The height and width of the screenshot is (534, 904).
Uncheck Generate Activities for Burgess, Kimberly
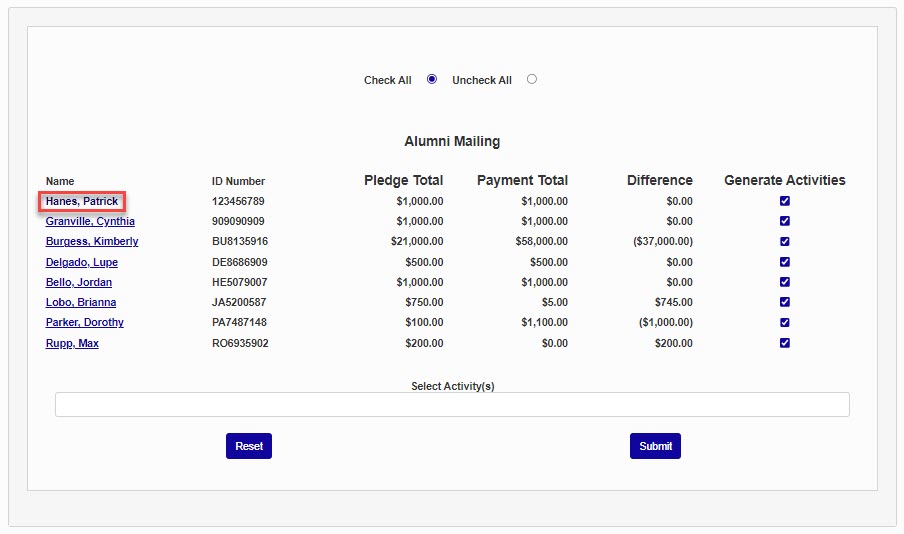[x=785, y=241]
